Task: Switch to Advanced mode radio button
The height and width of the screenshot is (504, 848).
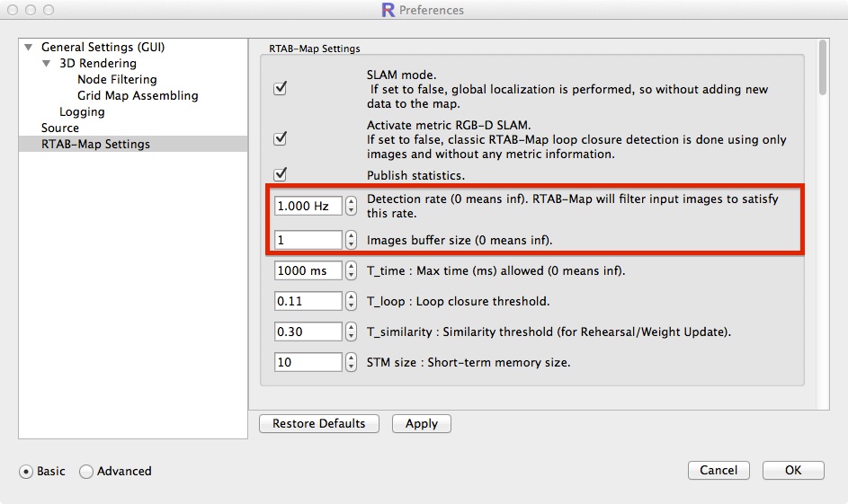Action: coord(86,471)
